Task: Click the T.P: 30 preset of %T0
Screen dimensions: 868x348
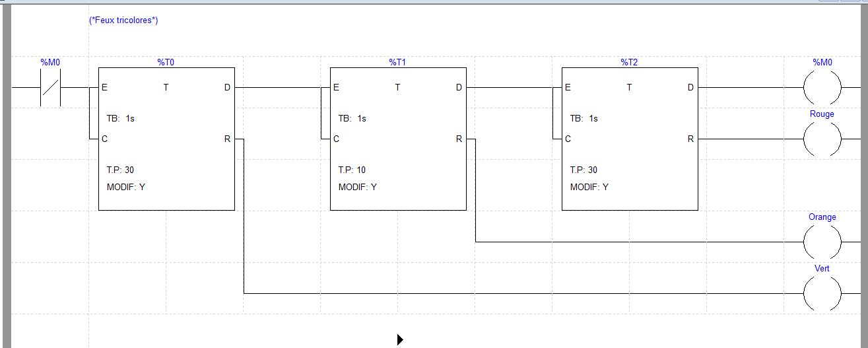Action: tap(120, 170)
